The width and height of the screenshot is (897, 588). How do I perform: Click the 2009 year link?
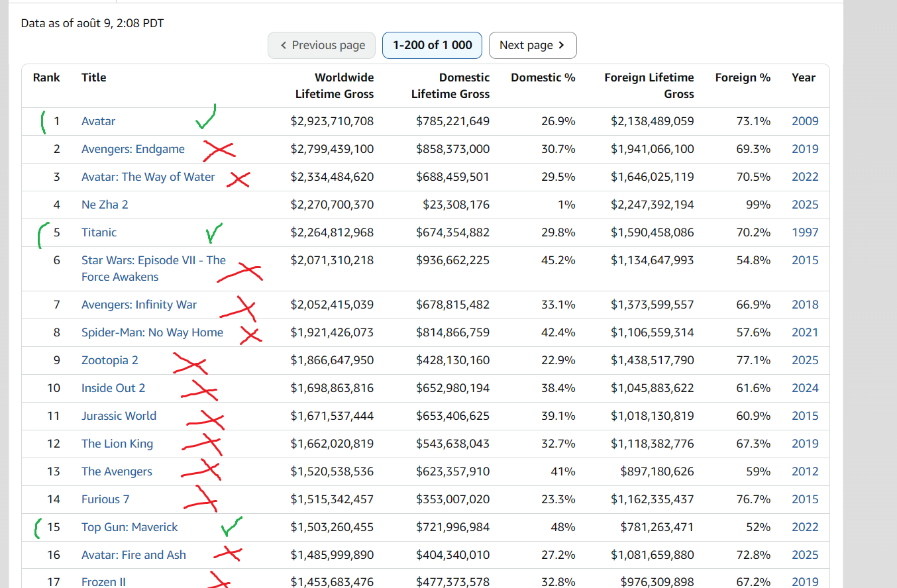805,121
